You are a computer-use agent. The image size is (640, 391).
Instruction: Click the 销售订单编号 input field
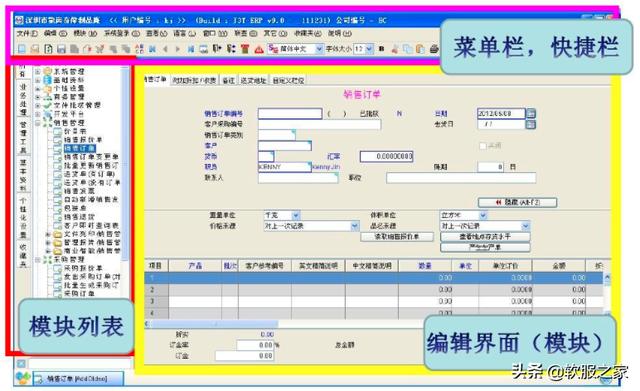point(290,113)
